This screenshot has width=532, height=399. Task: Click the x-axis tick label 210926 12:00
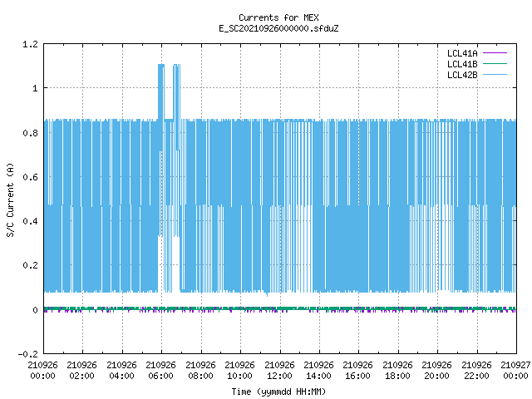coord(279,371)
